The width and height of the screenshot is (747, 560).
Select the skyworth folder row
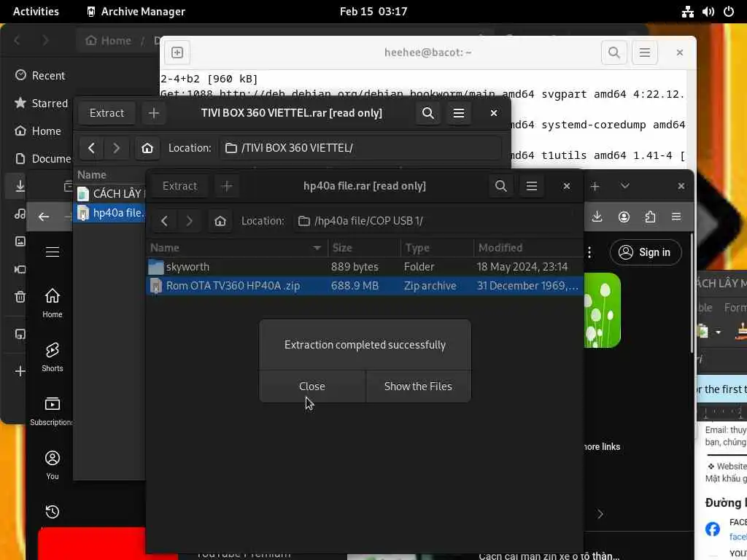[365, 267]
